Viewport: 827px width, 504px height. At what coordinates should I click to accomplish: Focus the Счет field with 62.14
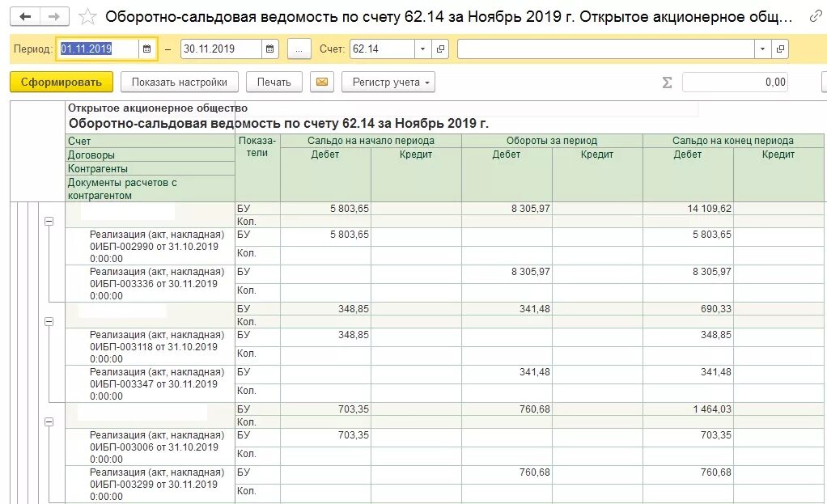point(382,49)
